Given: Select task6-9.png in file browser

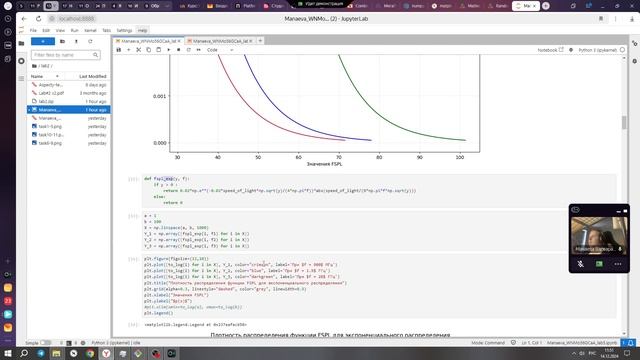Looking at the screenshot, I should [x=69, y=143].
